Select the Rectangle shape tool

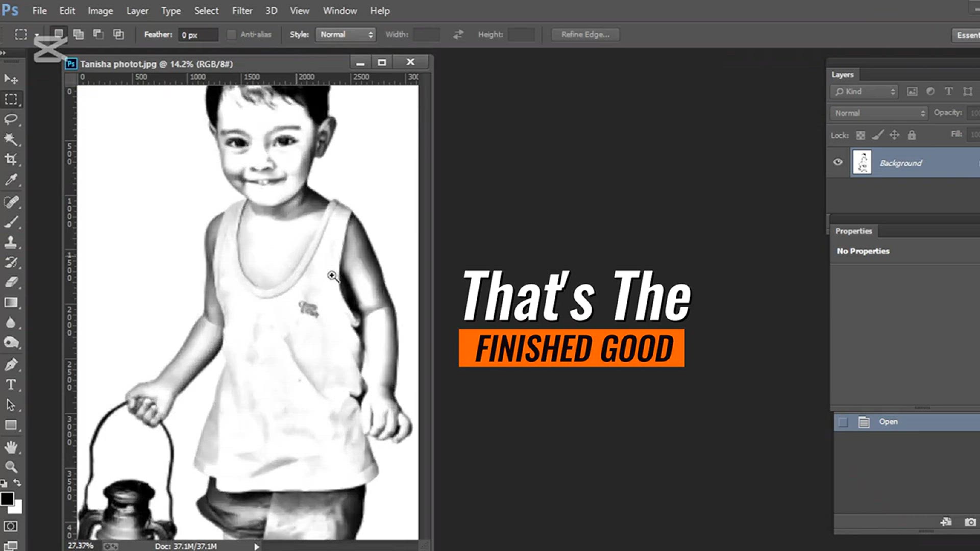click(x=11, y=425)
